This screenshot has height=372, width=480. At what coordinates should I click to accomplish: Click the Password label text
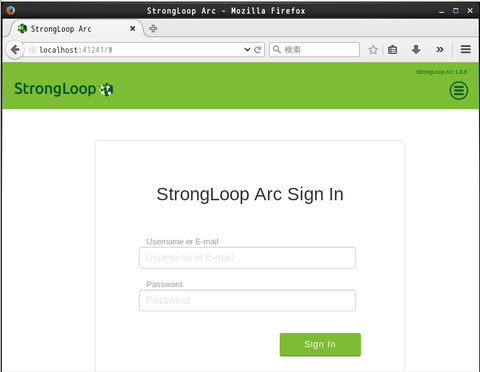click(164, 284)
